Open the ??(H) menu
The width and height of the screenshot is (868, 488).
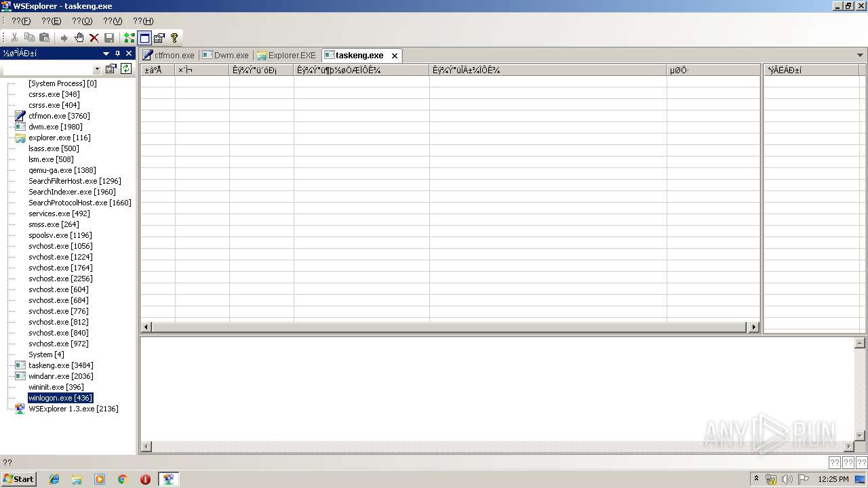[143, 21]
